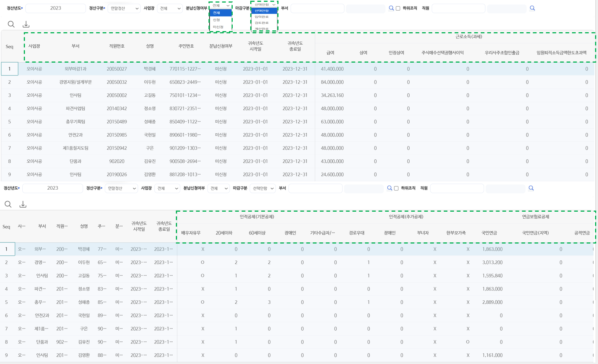598x364 pixels.
Task: Select the 외부마감1과 department cell
Action: 75,69
